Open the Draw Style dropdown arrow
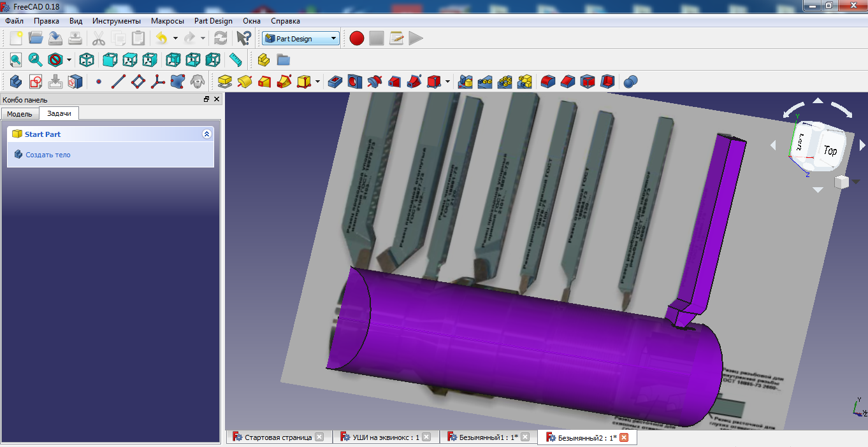Viewport: 868px width, 447px height. [x=69, y=60]
